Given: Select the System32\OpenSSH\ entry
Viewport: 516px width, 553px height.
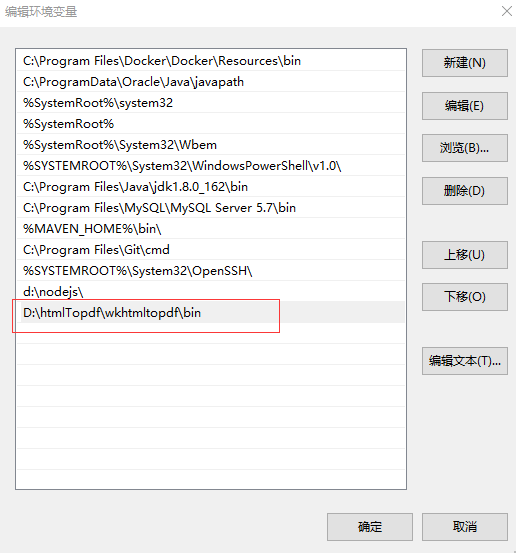Looking at the screenshot, I should coord(211,271).
